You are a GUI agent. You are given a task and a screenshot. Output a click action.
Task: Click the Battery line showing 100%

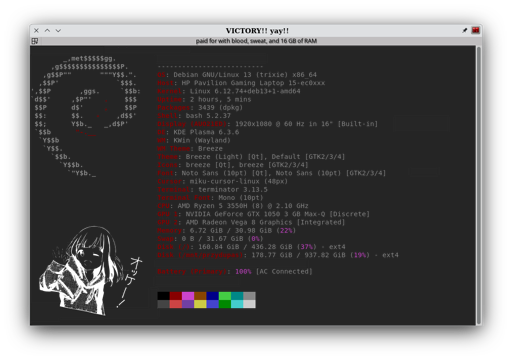tap(235, 271)
